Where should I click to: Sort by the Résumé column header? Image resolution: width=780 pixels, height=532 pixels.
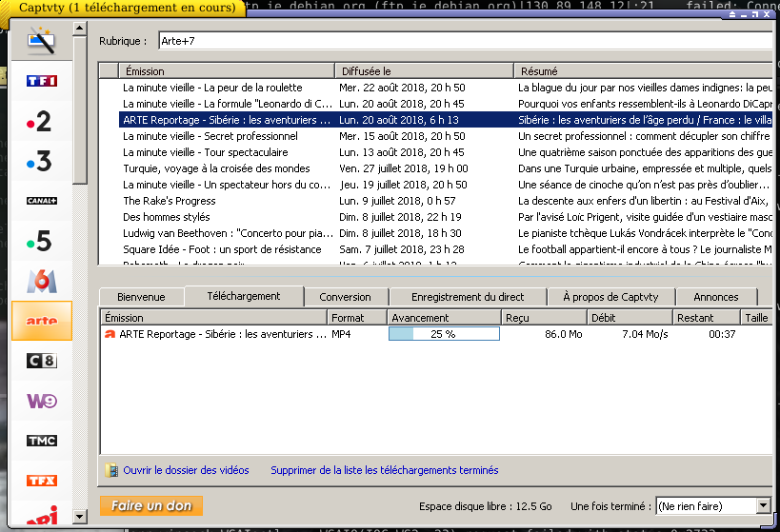(x=643, y=71)
